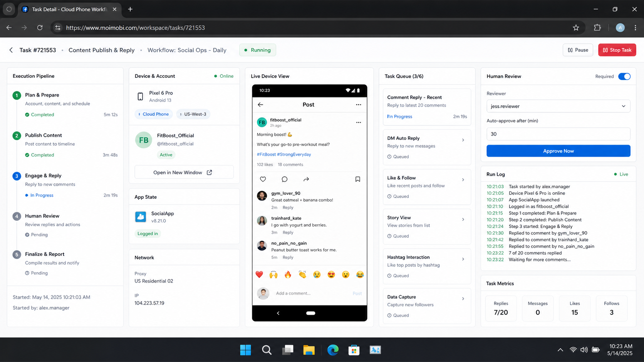This screenshot has height=362, width=644.
Task: Open Windows Start menu
Action: click(245, 350)
